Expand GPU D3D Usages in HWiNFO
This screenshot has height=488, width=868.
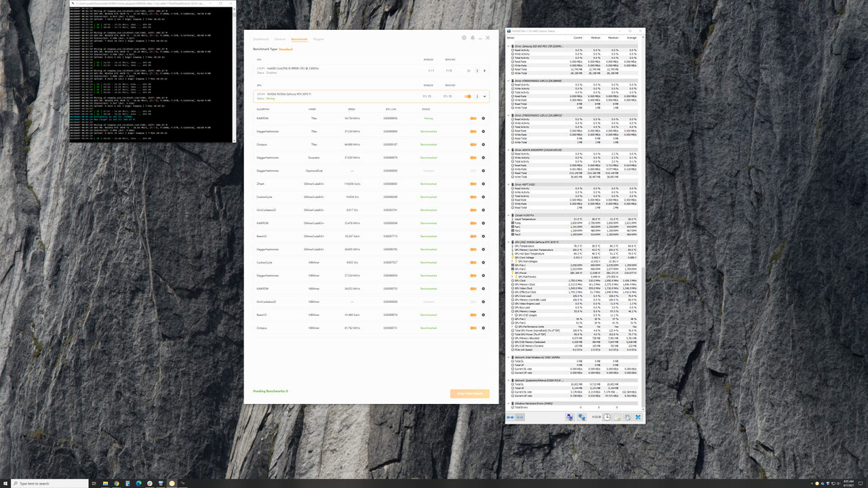pyautogui.click(x=513, y=315)
